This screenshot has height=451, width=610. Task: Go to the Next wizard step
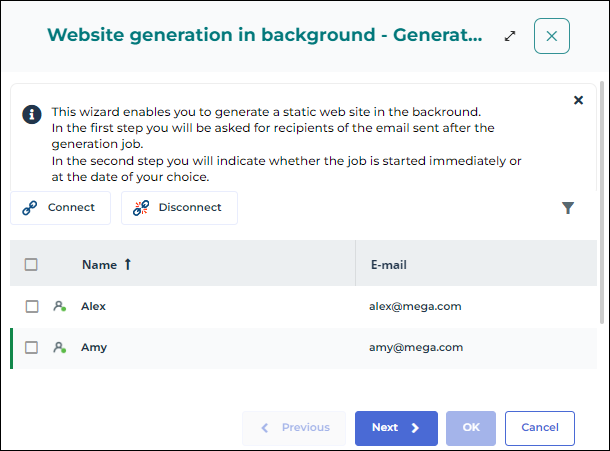click(x=396, y=428)
